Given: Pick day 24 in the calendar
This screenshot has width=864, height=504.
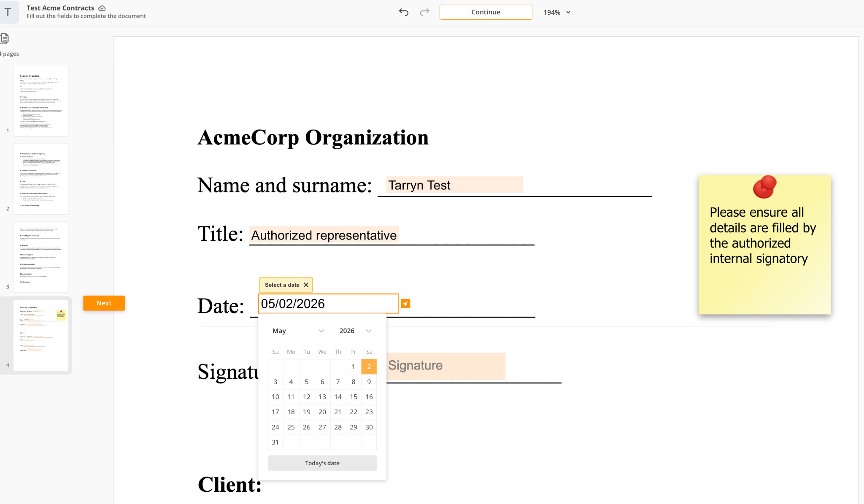Looking at the screenshot, I should pyautogui.click(x=275, y=427).
